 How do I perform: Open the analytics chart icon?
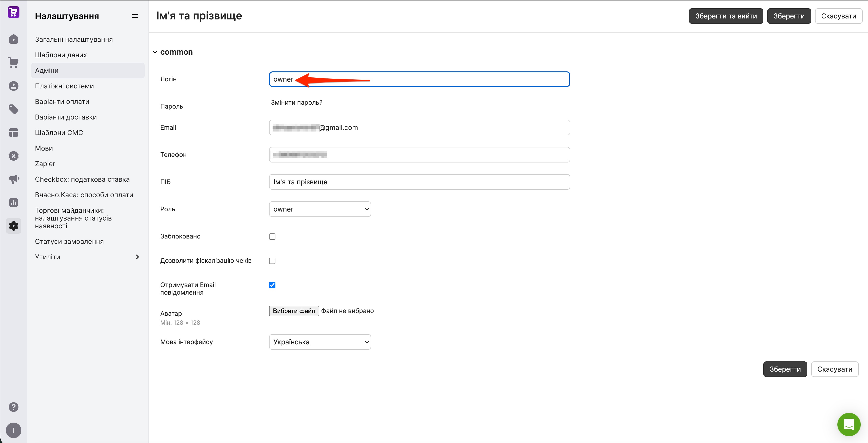click(x=13, y=203)
